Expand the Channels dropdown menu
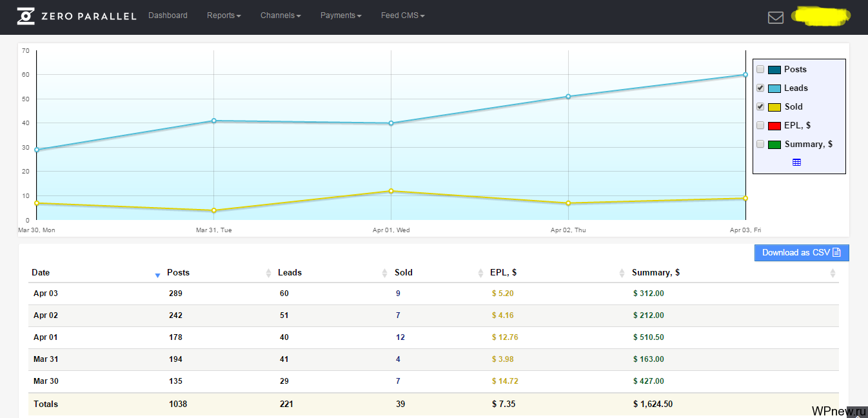868x418 pixels. click(281, 15)
